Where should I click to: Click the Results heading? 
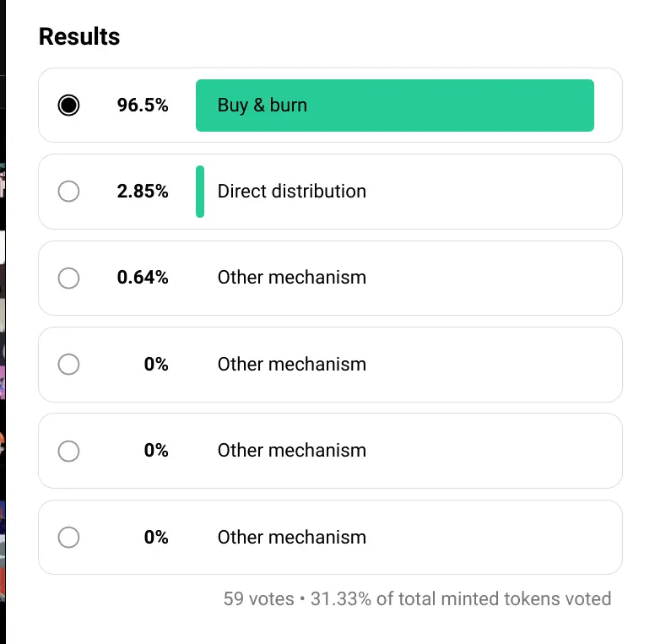tap(79, 36)
